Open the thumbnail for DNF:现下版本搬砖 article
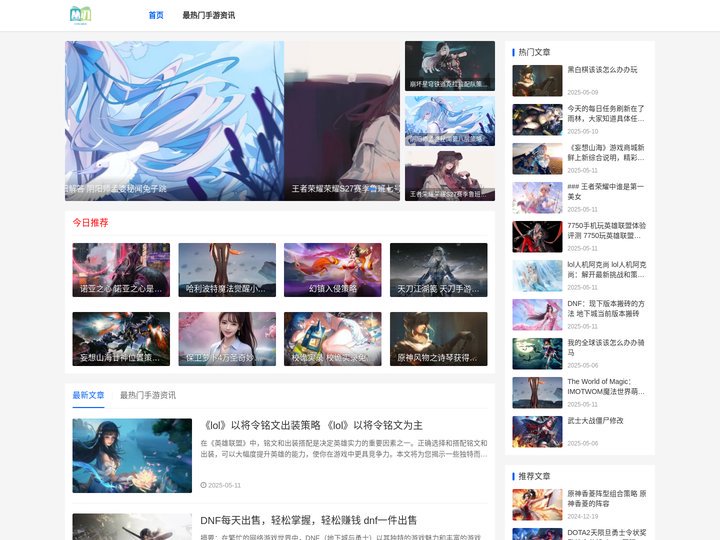This screenshot has height=540, width=720. [x=537, y=315]
